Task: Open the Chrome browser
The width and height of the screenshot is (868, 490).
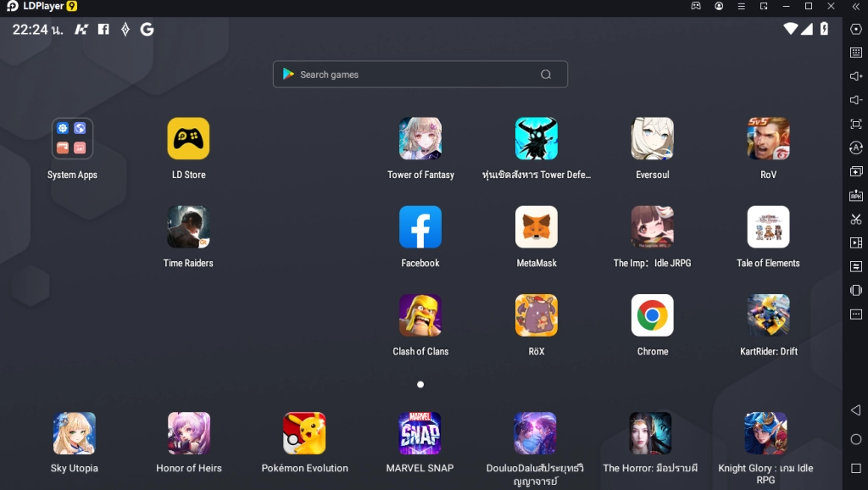Action: pos(652,315)
